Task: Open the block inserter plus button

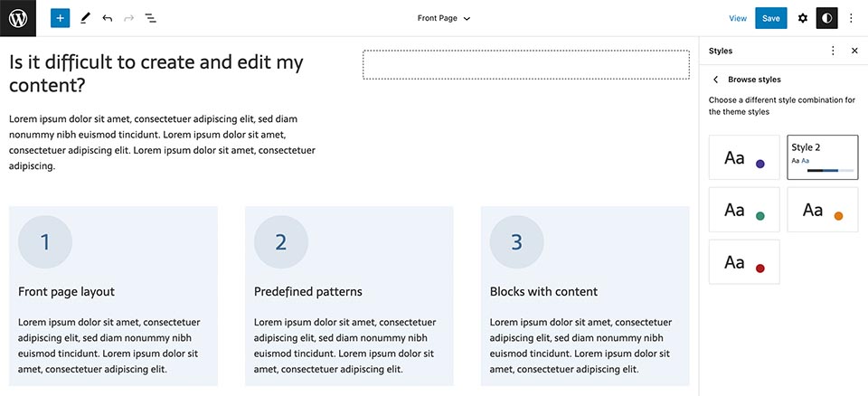Action: coord(60,18)
